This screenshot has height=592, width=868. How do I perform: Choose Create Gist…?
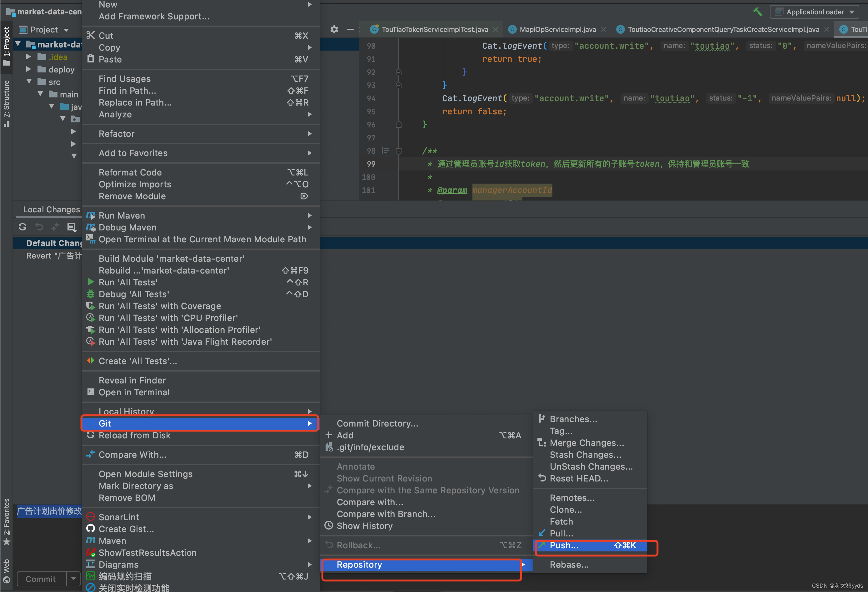pos(201,529)
